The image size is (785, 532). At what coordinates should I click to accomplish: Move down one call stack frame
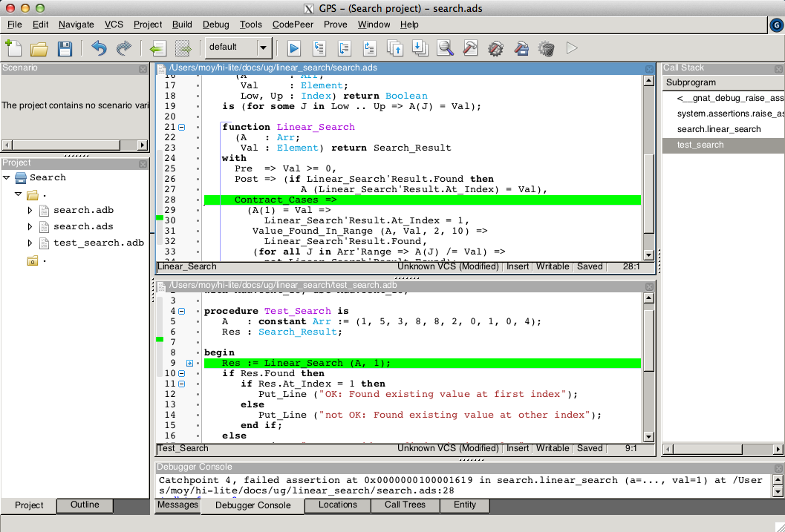420,48
